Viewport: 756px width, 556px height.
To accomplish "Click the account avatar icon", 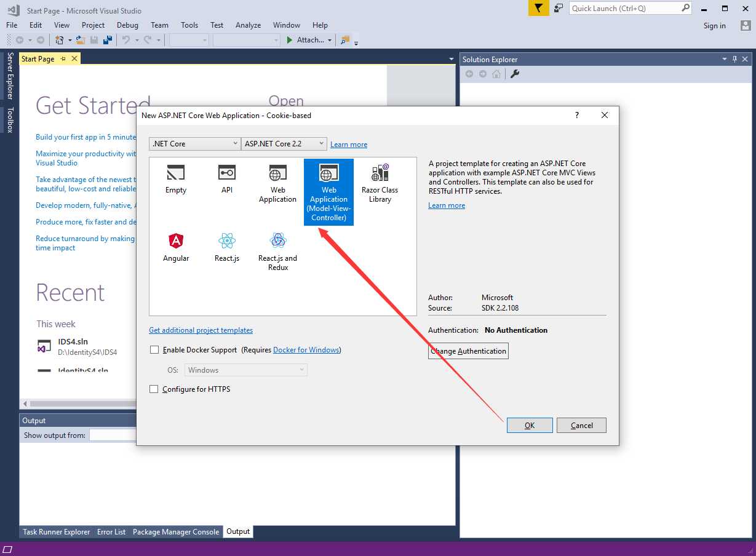I will pyautogui.click(x=746, y=25).
